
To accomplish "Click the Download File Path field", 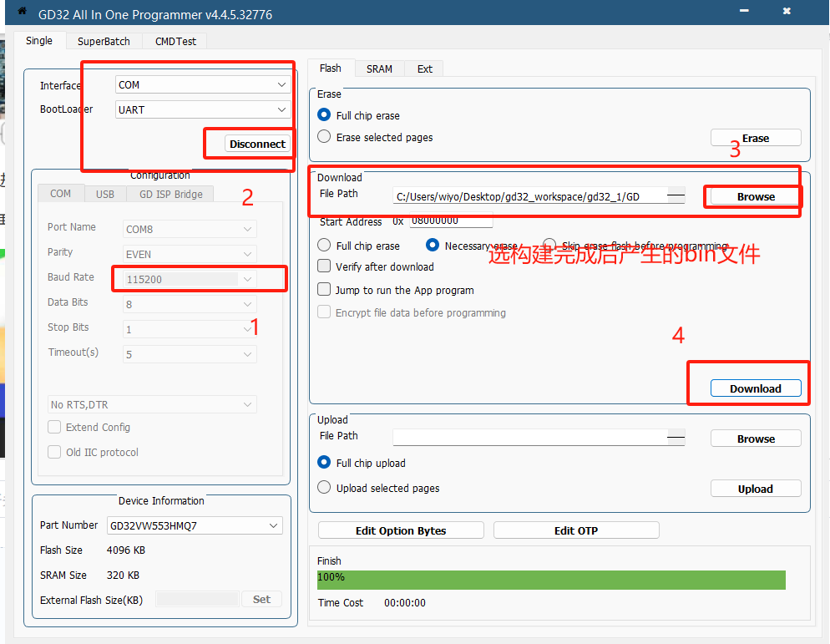I will click(539, 196).
